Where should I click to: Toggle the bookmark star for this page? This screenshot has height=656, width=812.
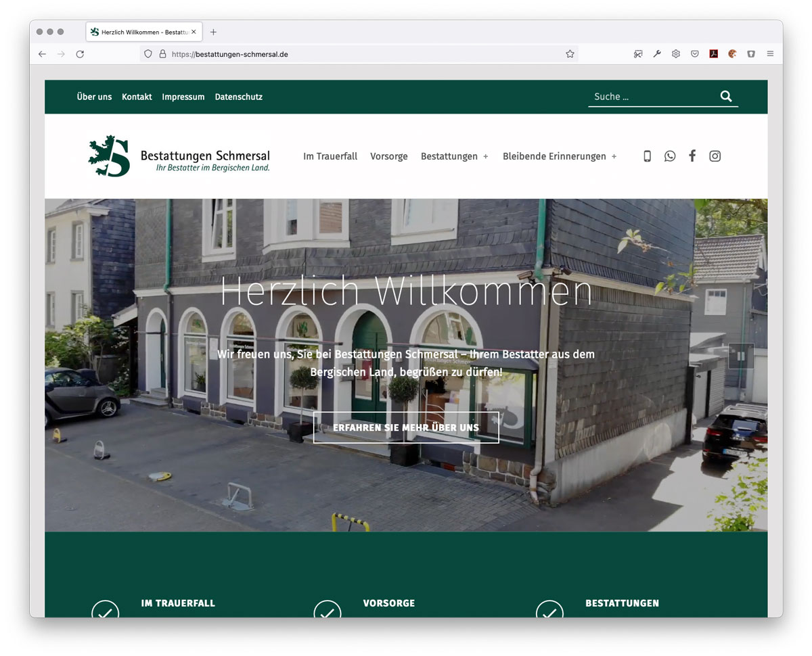click(x=570, y=54)
